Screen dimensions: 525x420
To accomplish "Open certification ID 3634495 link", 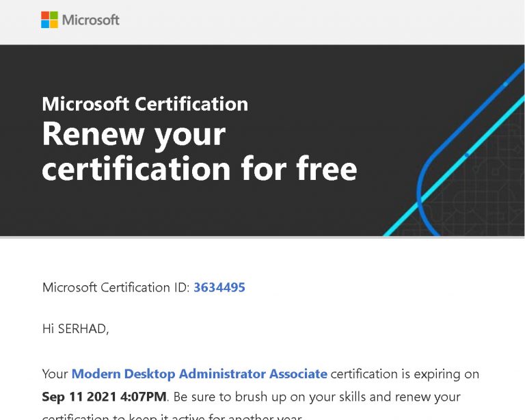I will 219,287.
